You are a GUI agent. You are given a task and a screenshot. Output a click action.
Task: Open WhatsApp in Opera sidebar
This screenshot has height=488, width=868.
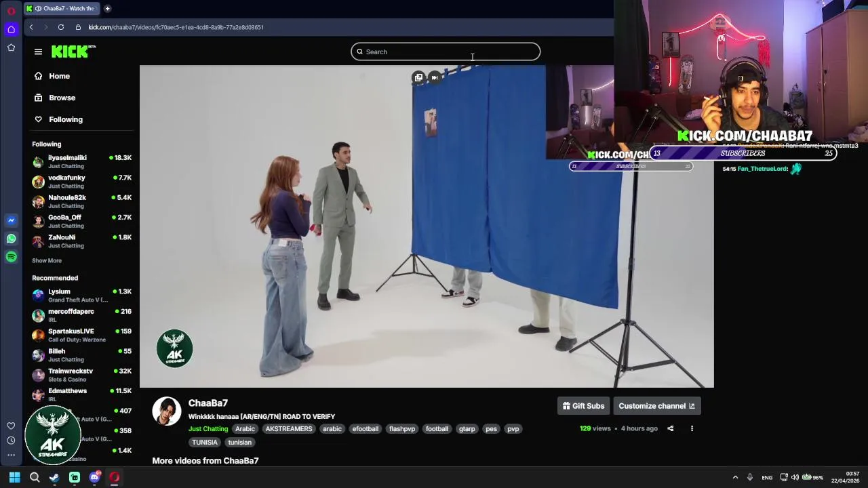click(11, 239)
